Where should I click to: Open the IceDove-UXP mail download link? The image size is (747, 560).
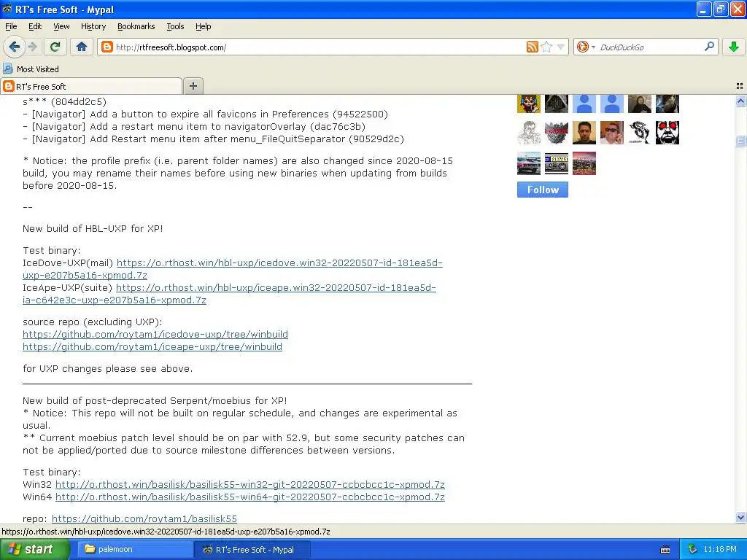(279, 262)
